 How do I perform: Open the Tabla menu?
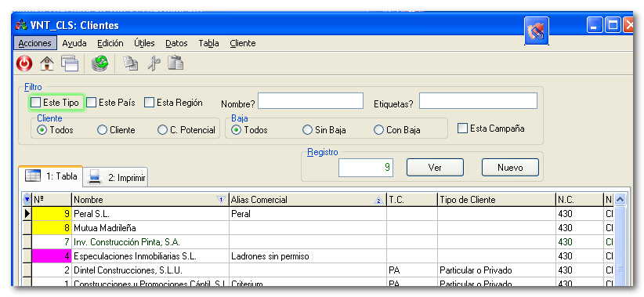208,43
